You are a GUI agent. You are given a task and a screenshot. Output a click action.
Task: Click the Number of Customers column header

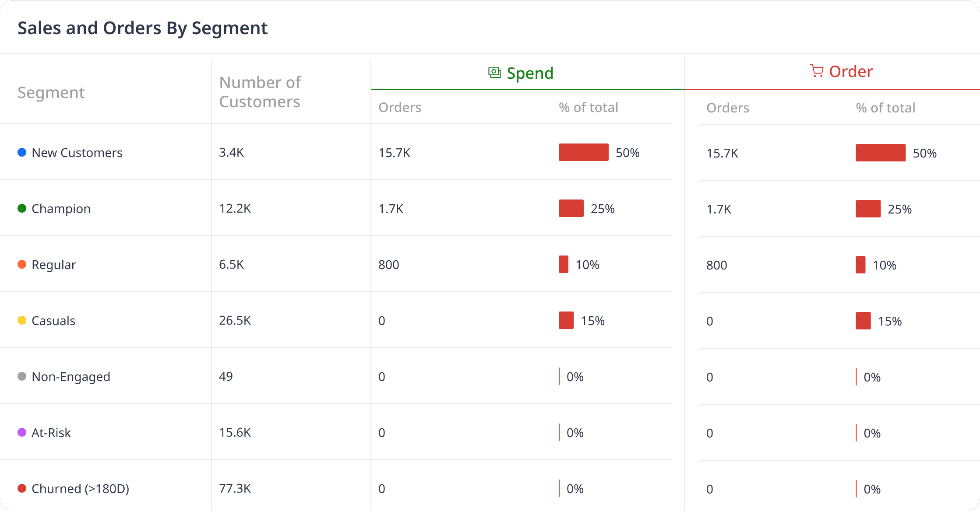click(260, 92)
